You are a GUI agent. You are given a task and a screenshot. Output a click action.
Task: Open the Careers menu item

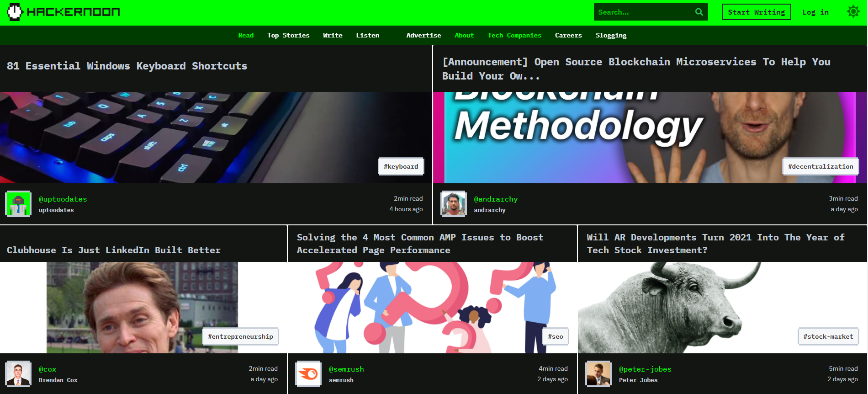coord(568,35)
